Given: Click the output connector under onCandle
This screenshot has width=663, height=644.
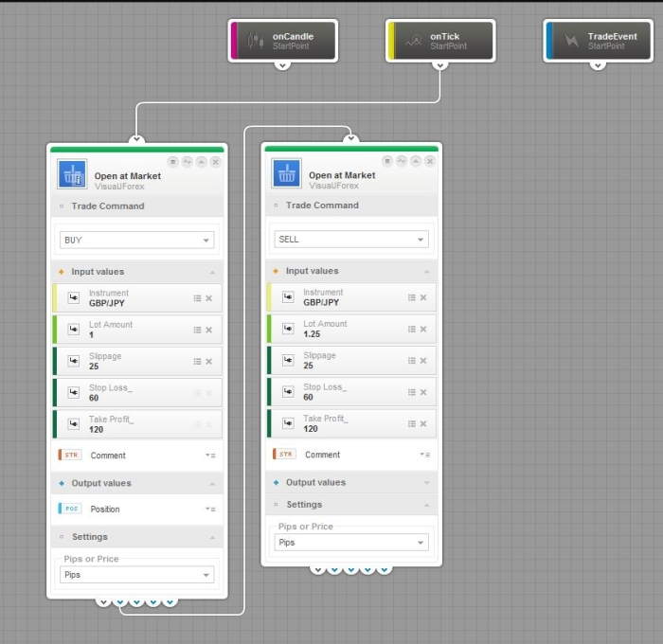Looking at the screenshot, I should tap(282, 65).
